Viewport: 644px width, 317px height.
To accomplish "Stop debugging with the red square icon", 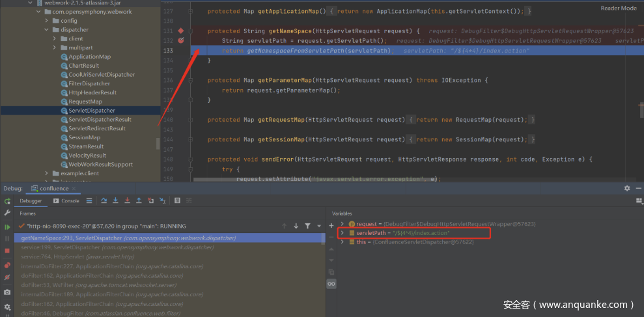I will pos(7,250).
